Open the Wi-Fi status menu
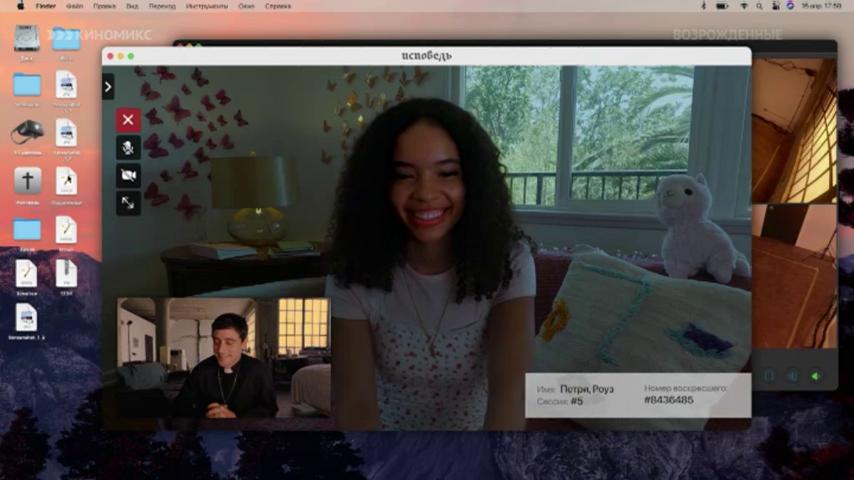This screenshot has width=854, height=480. pos(744,6)
